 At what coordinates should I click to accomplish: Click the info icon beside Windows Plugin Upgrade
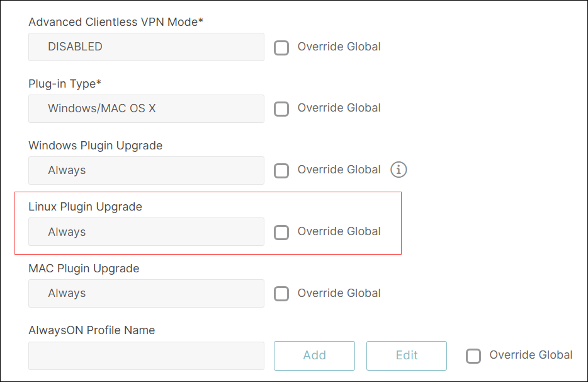(x=399, y=170)
